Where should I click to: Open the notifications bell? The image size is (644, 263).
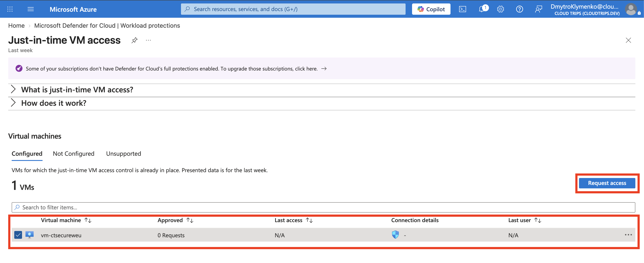click(x=482, y=9)
